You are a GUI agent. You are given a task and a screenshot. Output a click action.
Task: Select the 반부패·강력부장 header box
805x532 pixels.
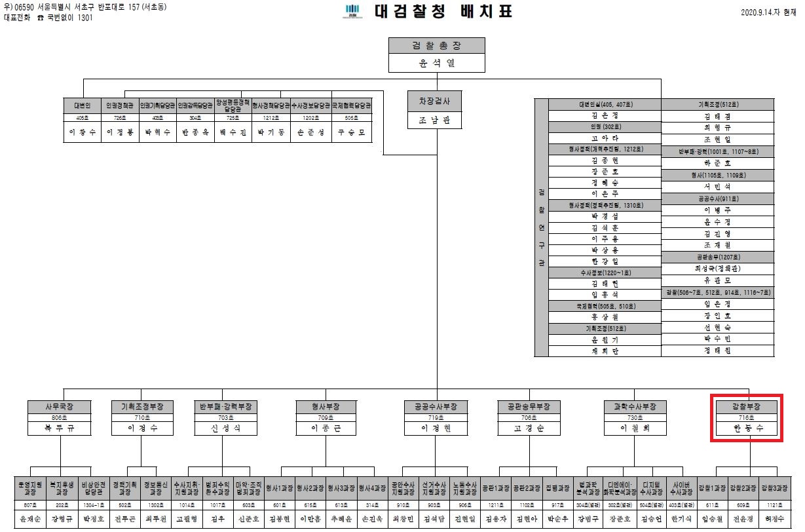click(225, 407)
